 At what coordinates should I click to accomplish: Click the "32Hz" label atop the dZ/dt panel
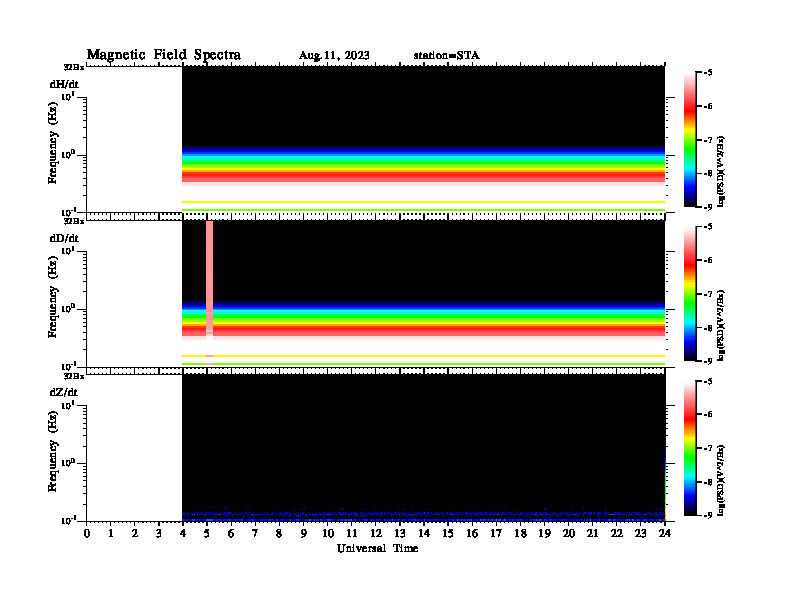pyautogui.click(x=74, y=376)
